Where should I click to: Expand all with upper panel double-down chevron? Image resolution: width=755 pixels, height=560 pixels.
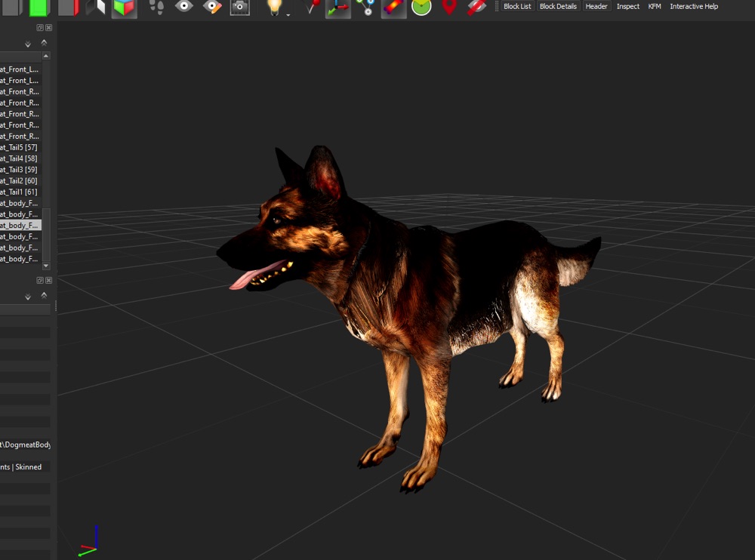pyautogui.click(x=28, y=45)
